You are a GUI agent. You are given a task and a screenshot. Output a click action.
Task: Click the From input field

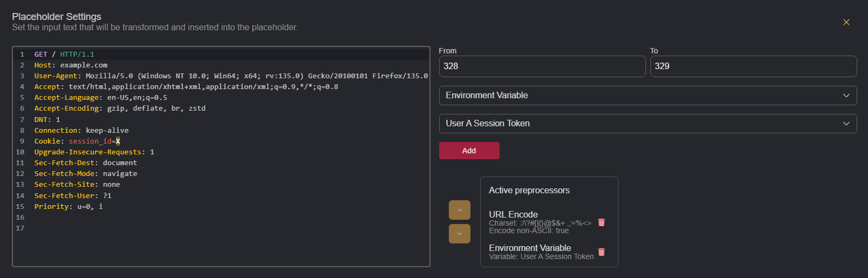pyautogui.click(x=542, y=66)
